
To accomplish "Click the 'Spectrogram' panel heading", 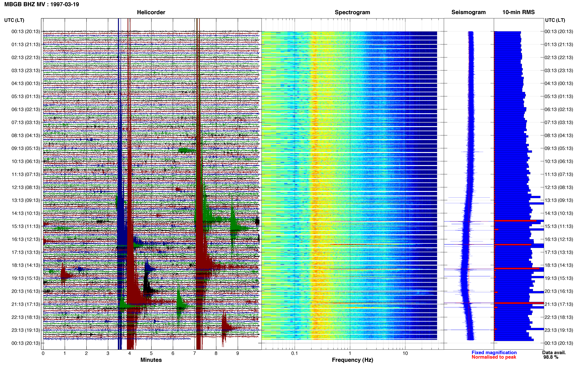I will (352, 12).
